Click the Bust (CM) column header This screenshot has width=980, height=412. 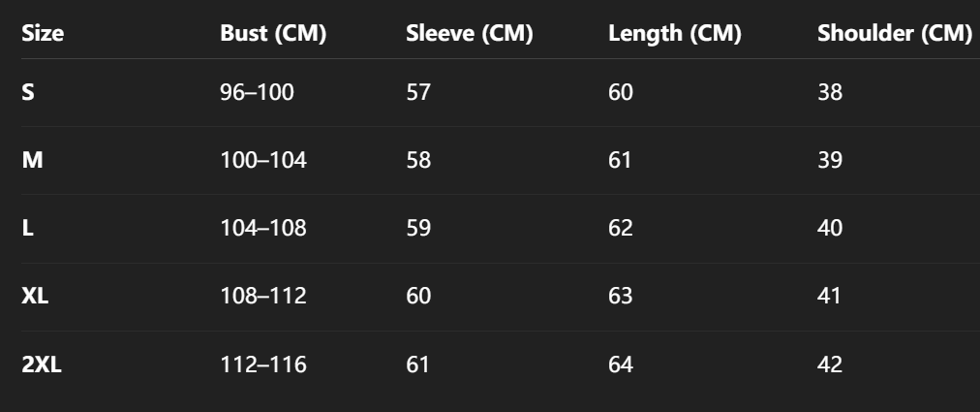[273, 33]
